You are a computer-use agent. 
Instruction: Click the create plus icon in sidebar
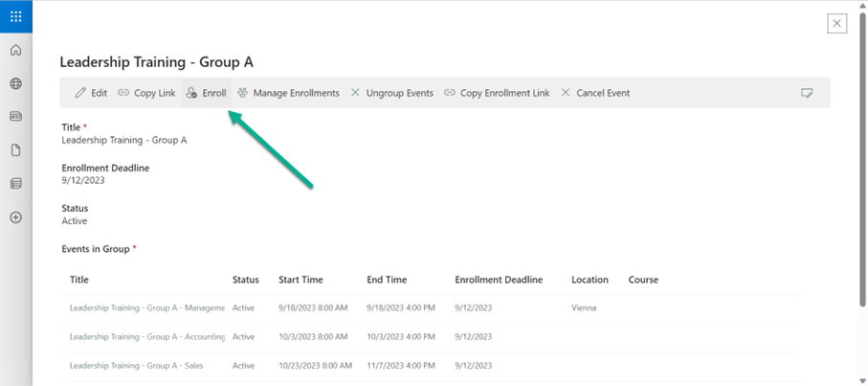pyautogui.click(x=15, y=217)
